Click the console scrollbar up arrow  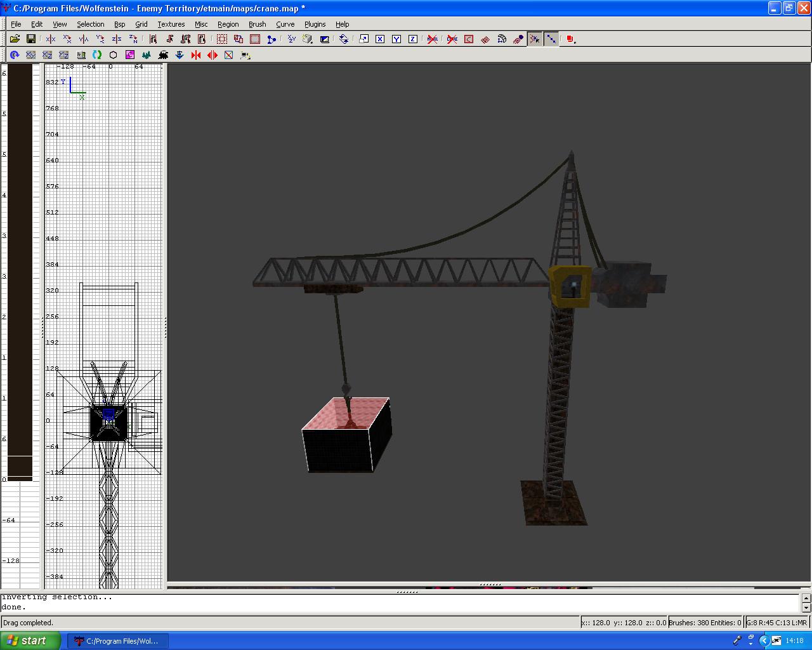point(806,598)
